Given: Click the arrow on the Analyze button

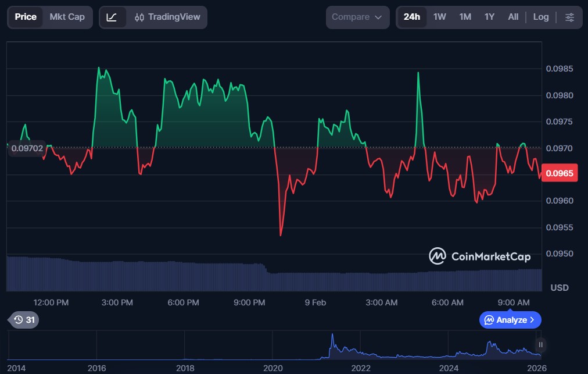Looking at the screenshot, I should pyautogui.click(x=532, y=320).
